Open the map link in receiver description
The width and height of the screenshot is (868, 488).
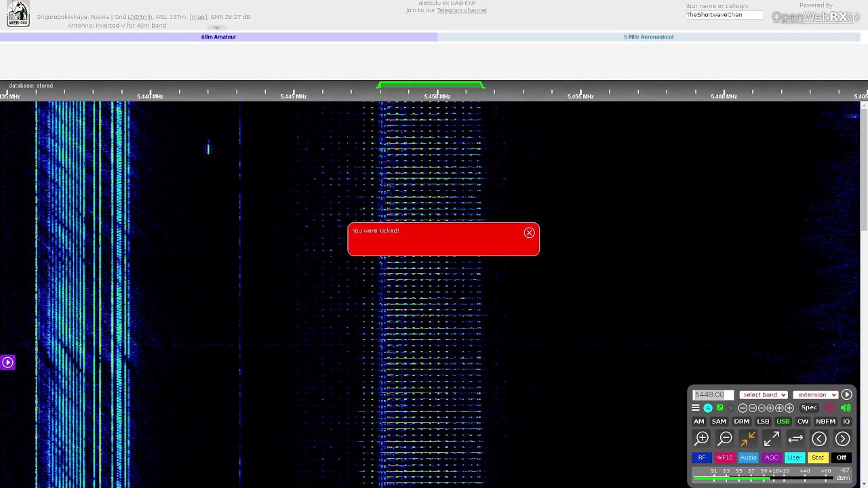pyautogui.click(x=198, y=17)
